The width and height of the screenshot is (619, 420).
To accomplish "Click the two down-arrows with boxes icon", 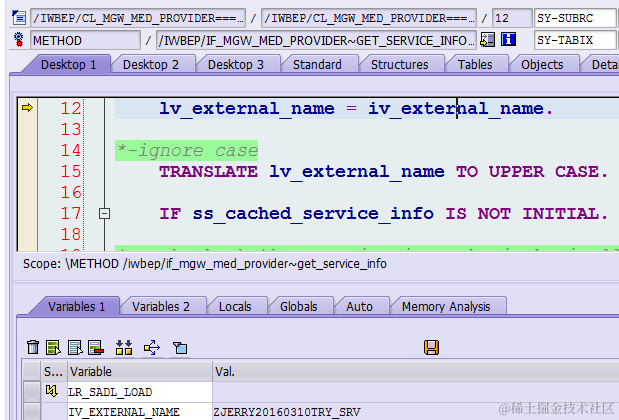I will 124,347.
